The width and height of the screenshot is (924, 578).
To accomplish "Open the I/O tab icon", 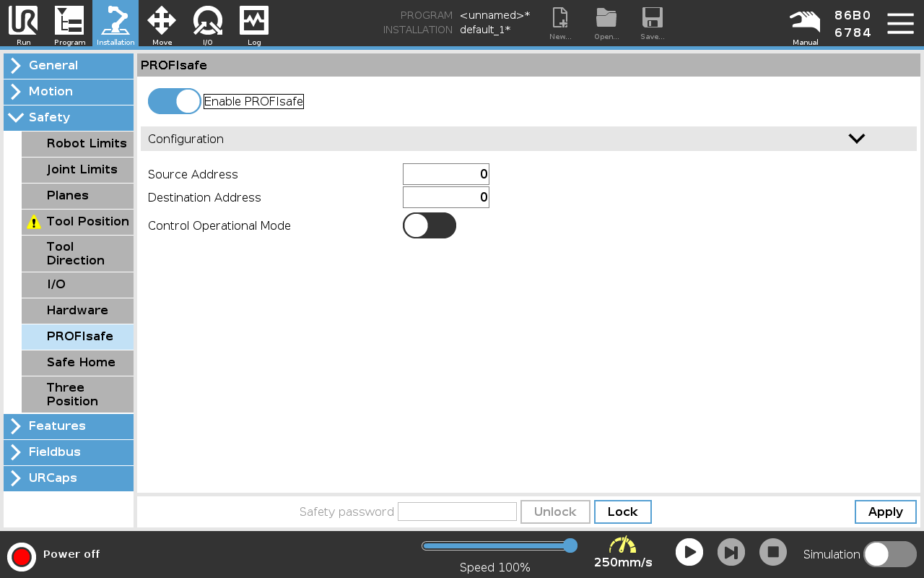I will click(208, 23).
